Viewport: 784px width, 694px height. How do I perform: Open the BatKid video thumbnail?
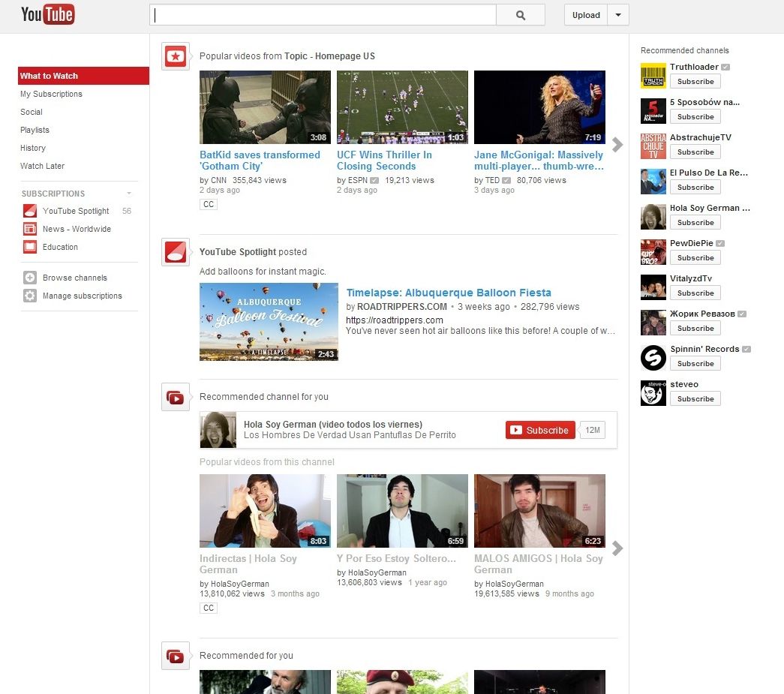265,107
